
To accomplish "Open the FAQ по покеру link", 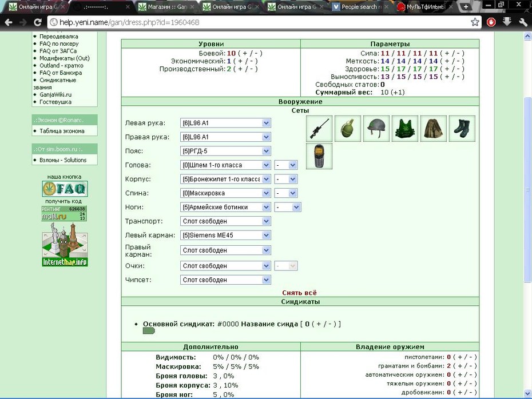I will [59, 44].
